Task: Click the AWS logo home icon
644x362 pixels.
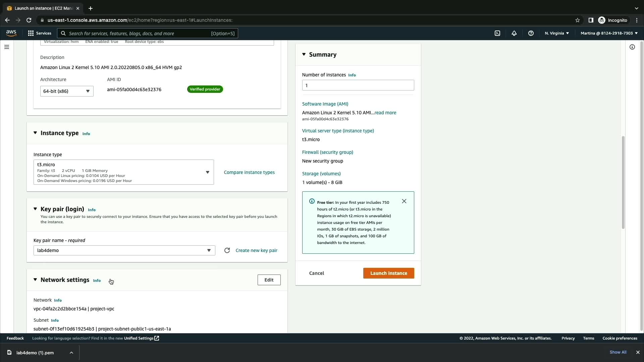Action: pos(11,33)
